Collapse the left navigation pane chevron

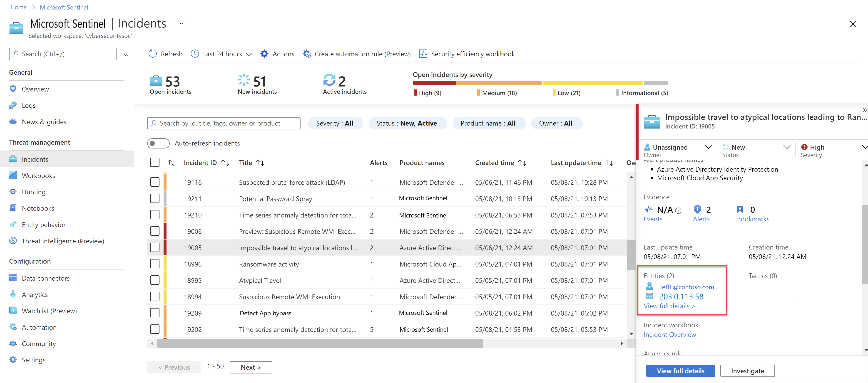126,54
